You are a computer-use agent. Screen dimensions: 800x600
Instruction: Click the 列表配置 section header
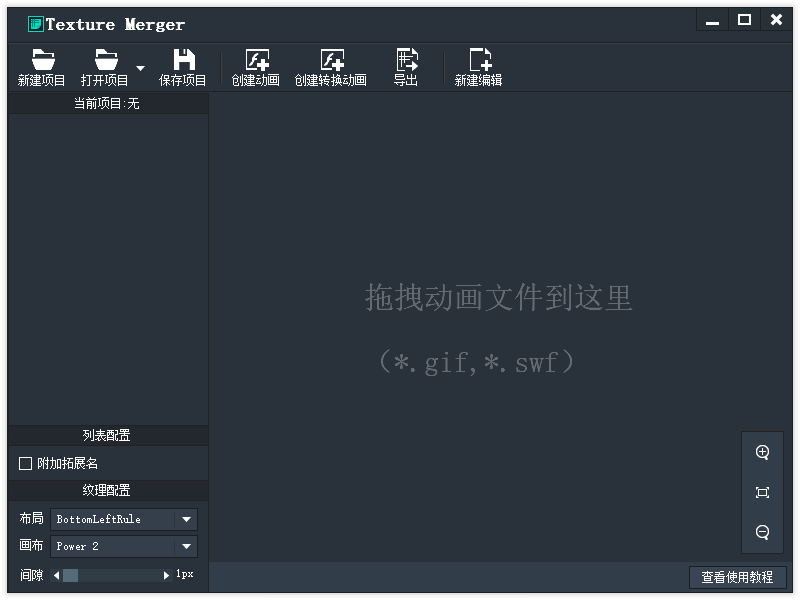(x=107, y=435)
